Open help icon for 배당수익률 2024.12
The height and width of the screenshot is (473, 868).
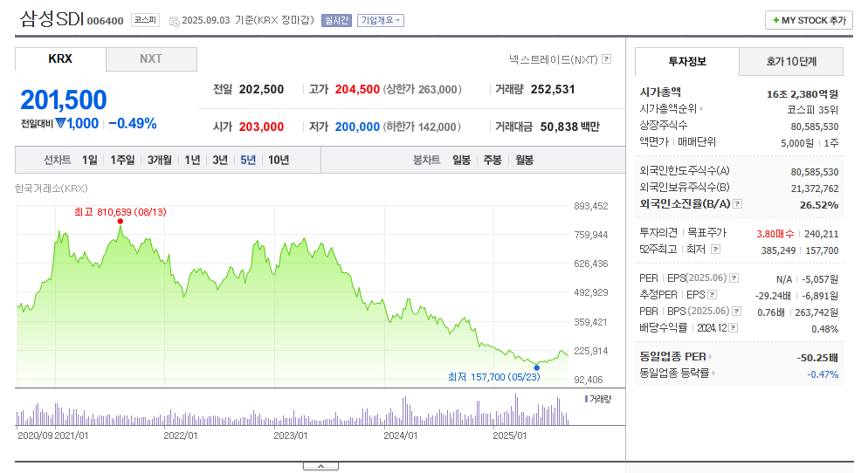coord(734,327)
